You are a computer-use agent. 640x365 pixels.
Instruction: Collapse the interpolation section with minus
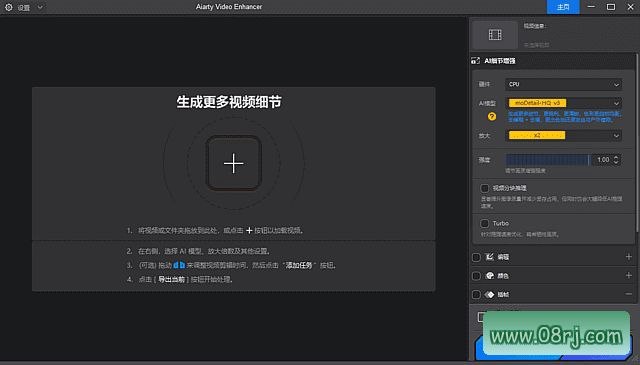pyautogui.click(x=629, y=294)
